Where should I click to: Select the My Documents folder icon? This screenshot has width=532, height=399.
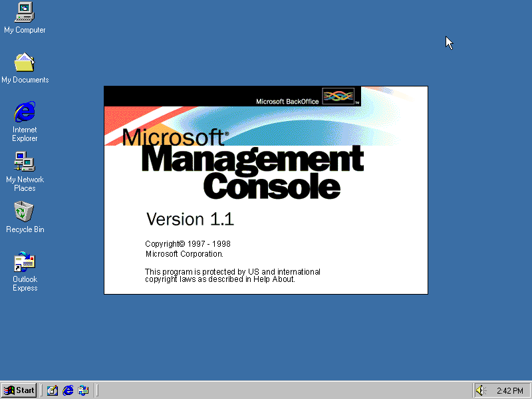click(x=25, y=62)
